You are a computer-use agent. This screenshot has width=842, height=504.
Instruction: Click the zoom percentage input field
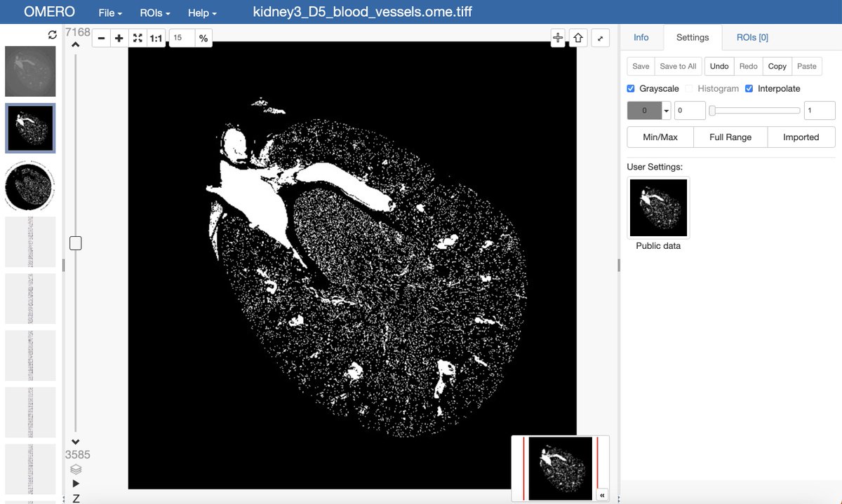tap(181, 38)
